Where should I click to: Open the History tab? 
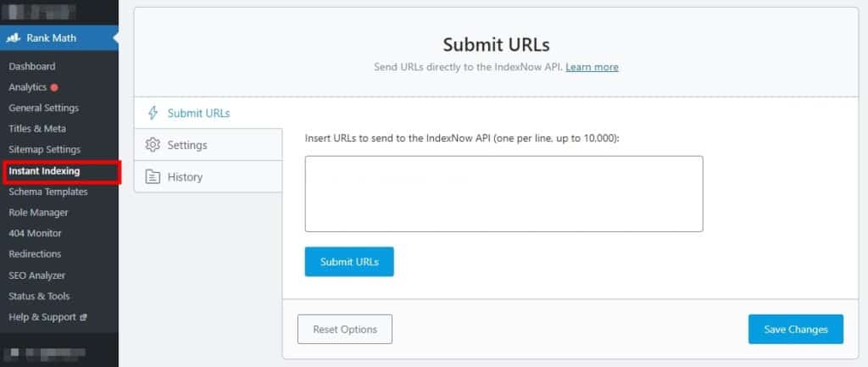[x=209, y=177]
